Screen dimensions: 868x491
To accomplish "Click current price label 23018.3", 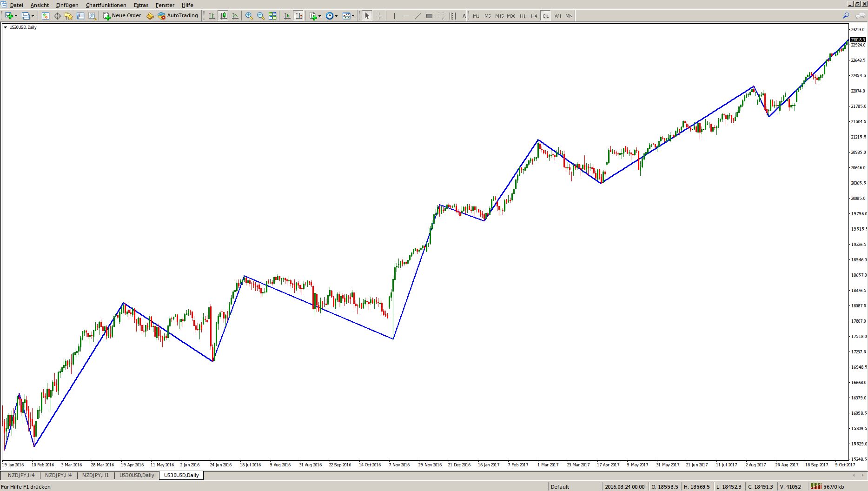I will (858, 40).
